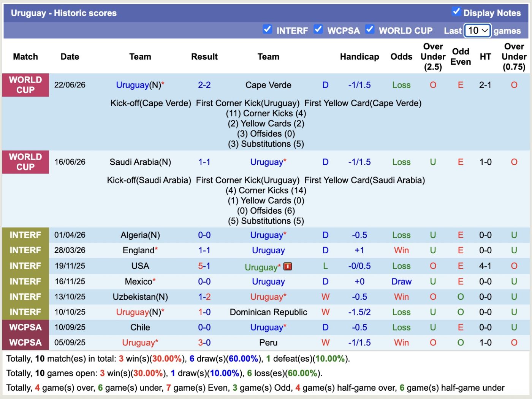Select the Algeria(N) team name
This screenshot has width=532, height=399.
coord(140,235)
